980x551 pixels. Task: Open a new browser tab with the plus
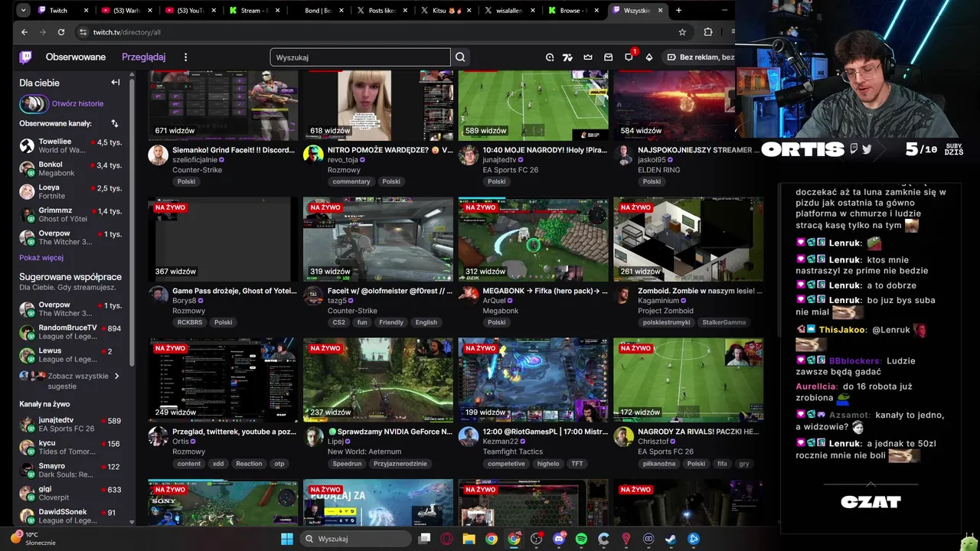pyautogui.click(x=678, y=11)
